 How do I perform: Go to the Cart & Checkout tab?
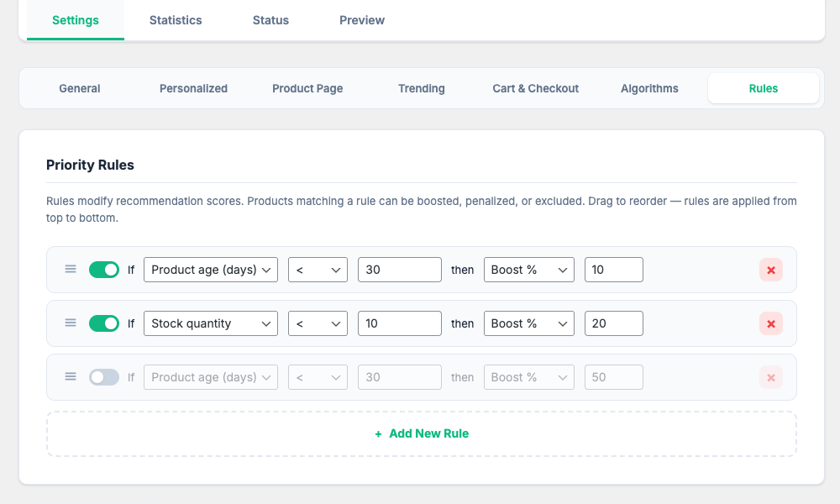(535, 88)
